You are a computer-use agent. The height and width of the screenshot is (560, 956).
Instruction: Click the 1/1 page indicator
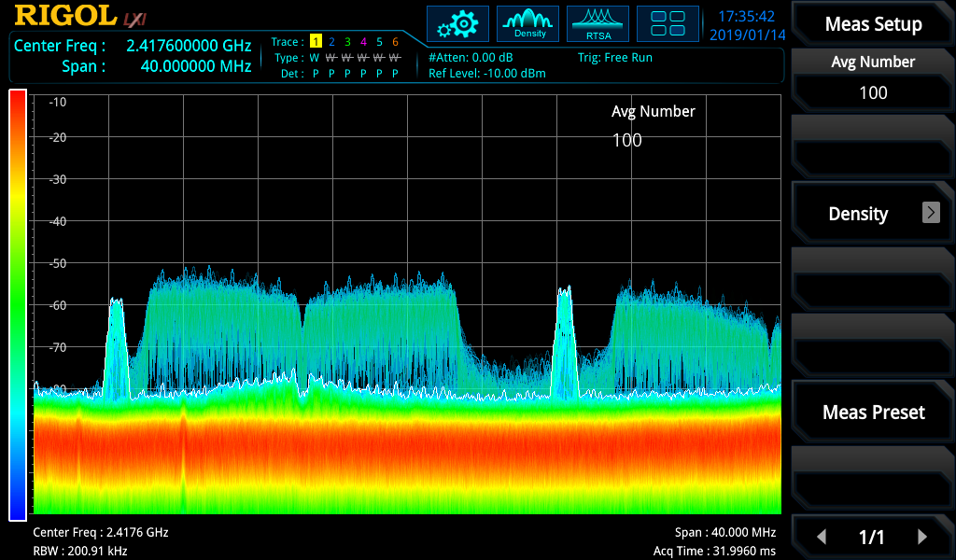click(x=871, y=537)
